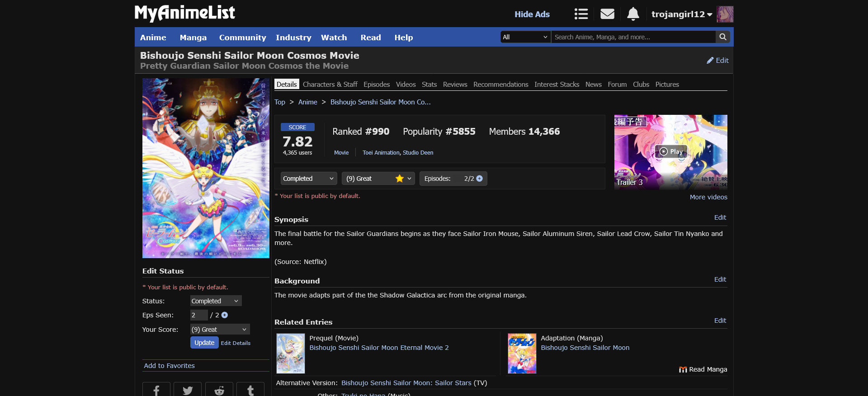Screen dimensions: 868x396
Task: Click the Update button
Action: click(204, 343)
